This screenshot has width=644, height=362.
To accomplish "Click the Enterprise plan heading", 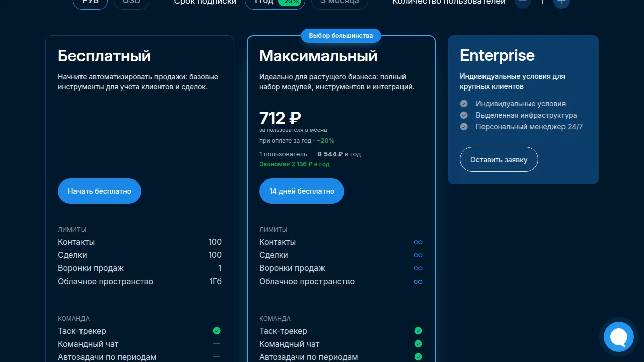I will tap(497, 55).
